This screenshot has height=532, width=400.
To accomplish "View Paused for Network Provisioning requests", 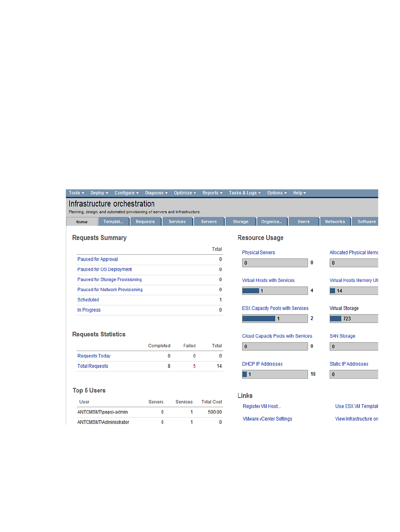I will coord(110,289).
